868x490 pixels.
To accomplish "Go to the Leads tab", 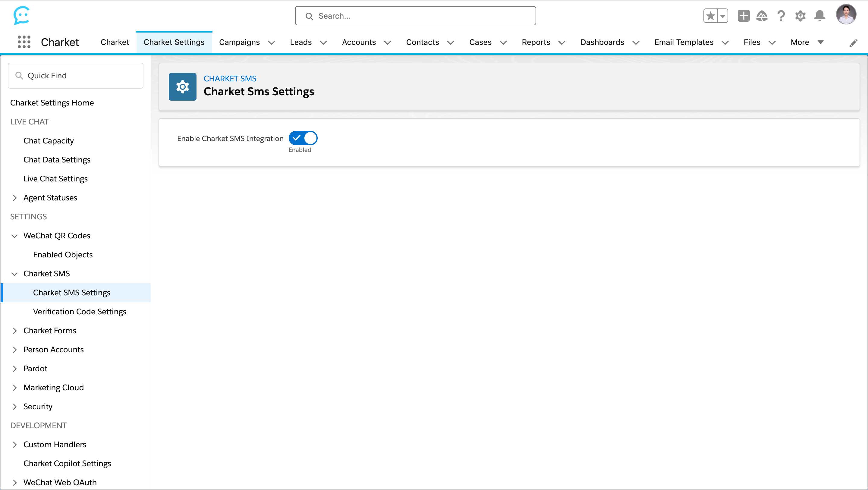I will 300,42.
